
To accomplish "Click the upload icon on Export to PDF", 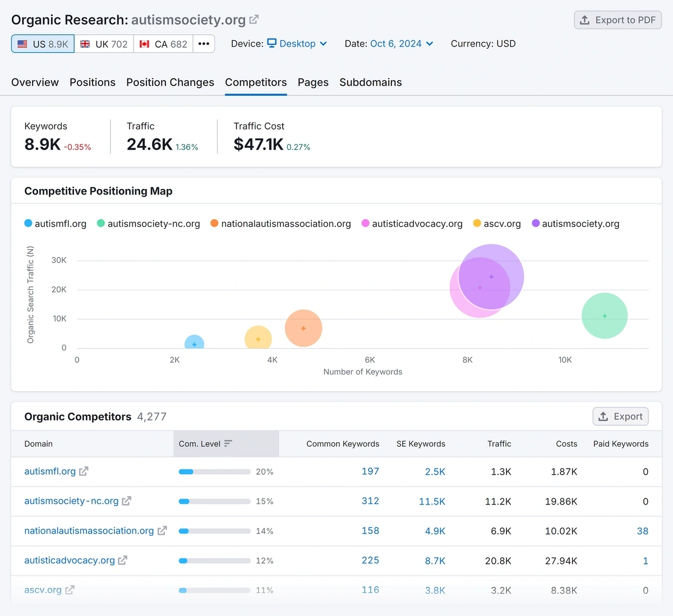I will pyautogui.click(x=584, y=20).
